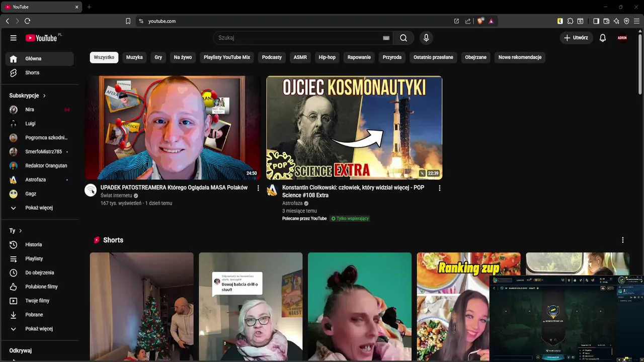Select the Rapowanie filter chip
Viewport: 644px width, 362px height.
(x=359, y=57)
